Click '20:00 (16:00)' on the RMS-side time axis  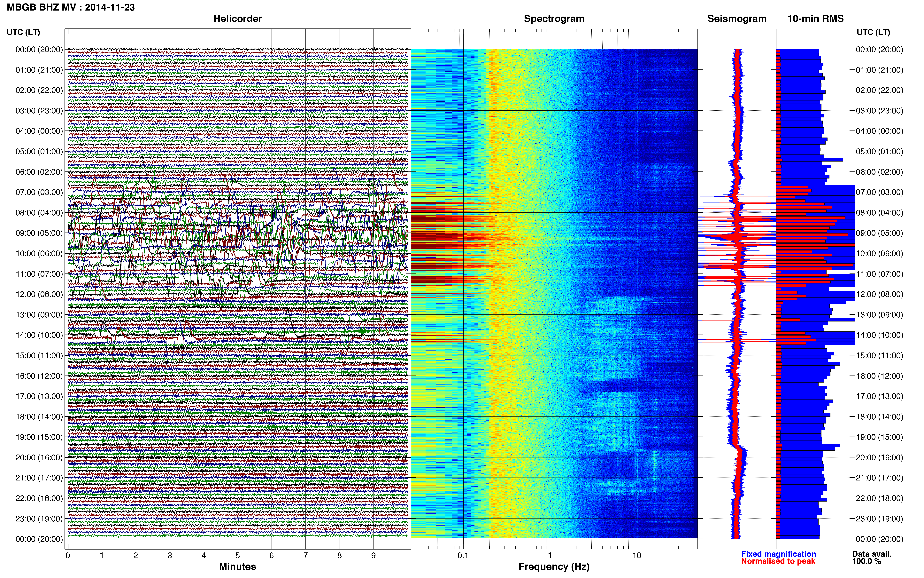(x=880, y=458)
